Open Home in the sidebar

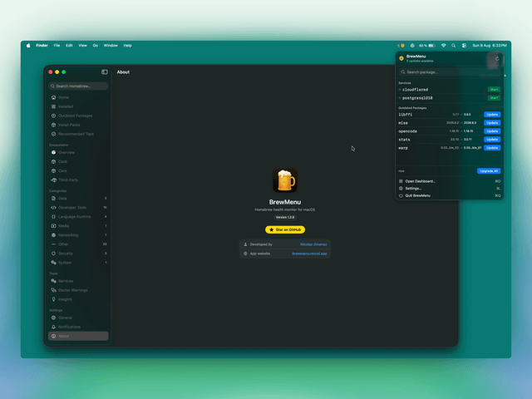(x=78, y=97)
